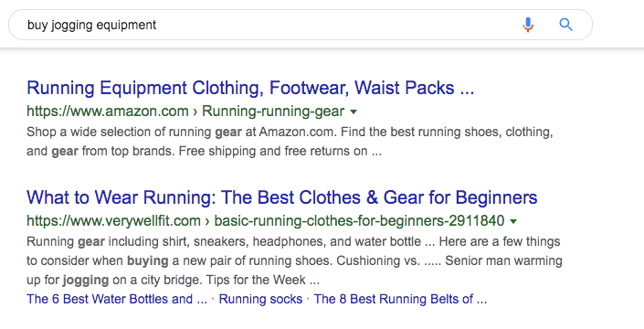Screen dimensions: 644x329
Task: Click the blue magnifier search icon
Action: [566, 25]
